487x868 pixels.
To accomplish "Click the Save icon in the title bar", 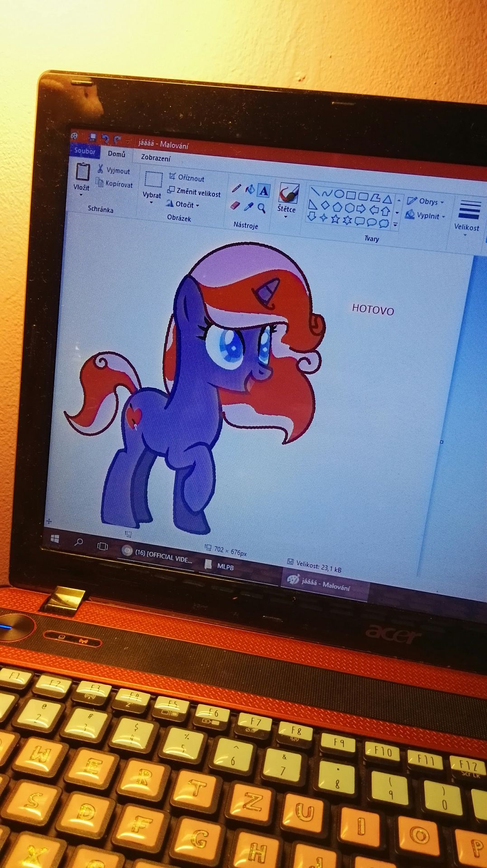I will tap(92, 137).
